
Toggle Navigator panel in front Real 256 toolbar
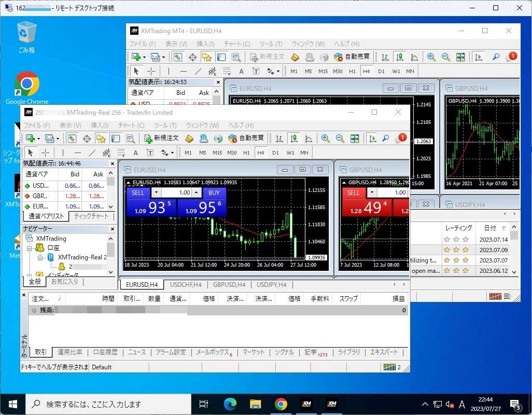point(101,138)
